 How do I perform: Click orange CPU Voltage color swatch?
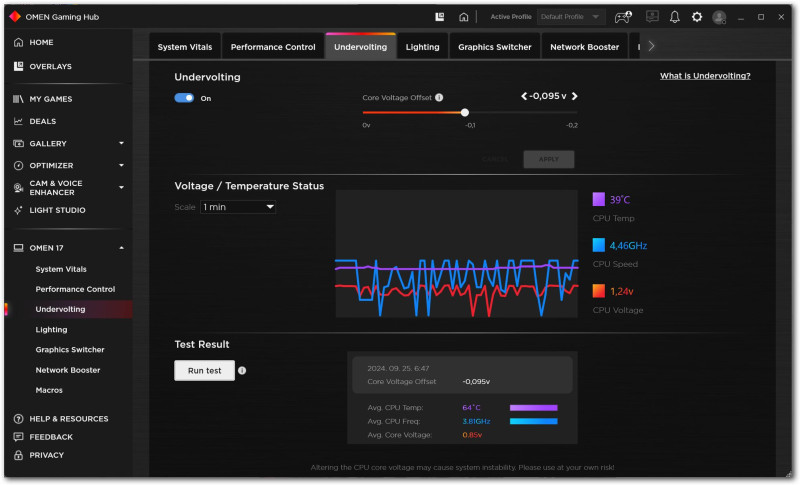tap(598, 291)
